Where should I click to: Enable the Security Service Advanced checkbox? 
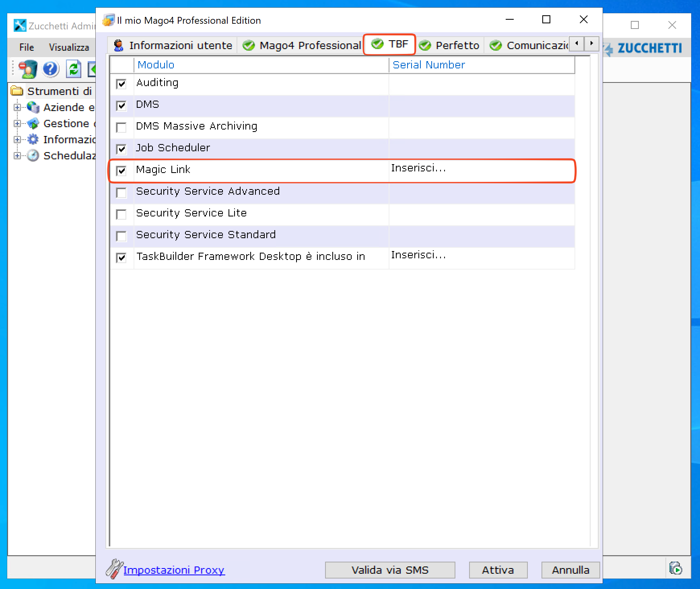pos(121,193)
